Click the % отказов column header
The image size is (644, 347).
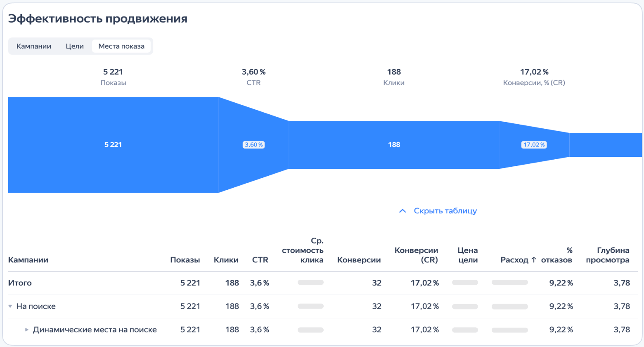point(556,255)
